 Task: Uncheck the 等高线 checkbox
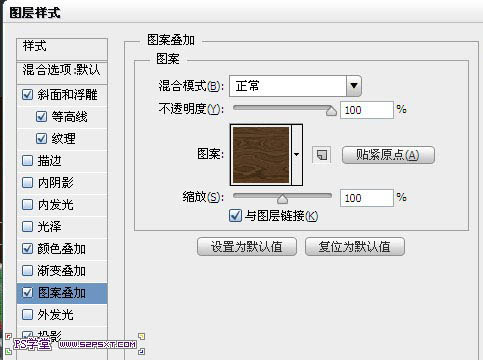pyautogui.click(x=41, y=117)
